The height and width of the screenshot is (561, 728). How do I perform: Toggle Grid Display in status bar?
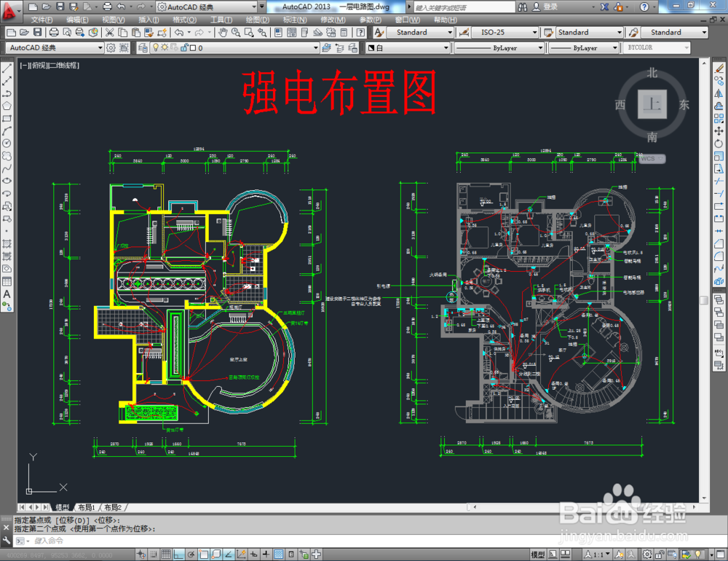click(x=166, y=554)
